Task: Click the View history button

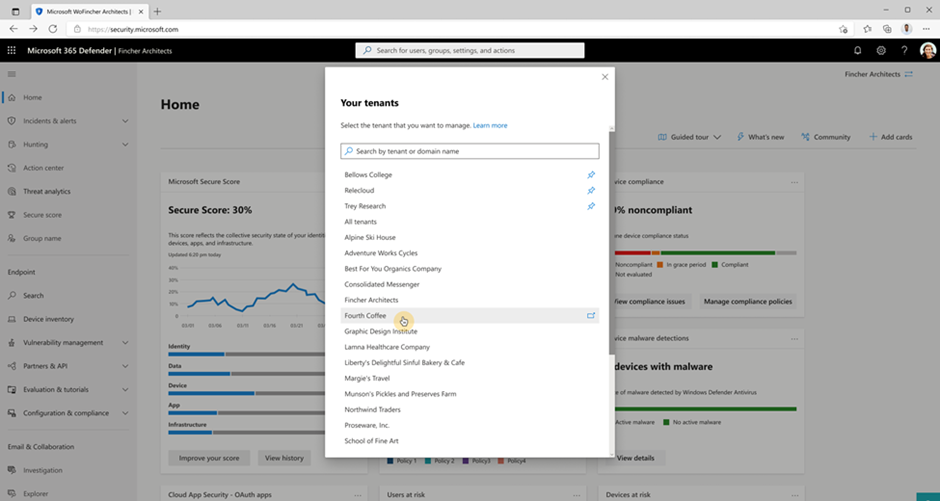Action: coord(284,458)
